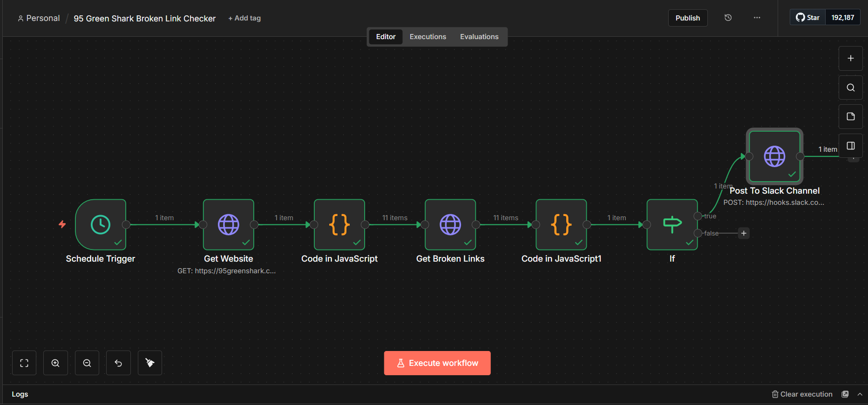Open the Get Broken Links node
Image resolution: width=868 pixels, height=405 pixels.
[450, 224]
